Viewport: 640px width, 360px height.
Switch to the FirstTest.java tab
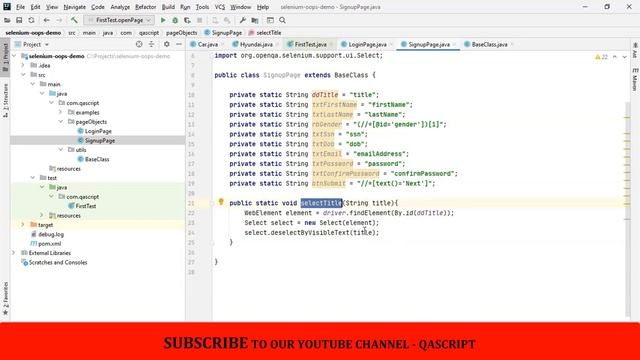(x=310, y=44)
